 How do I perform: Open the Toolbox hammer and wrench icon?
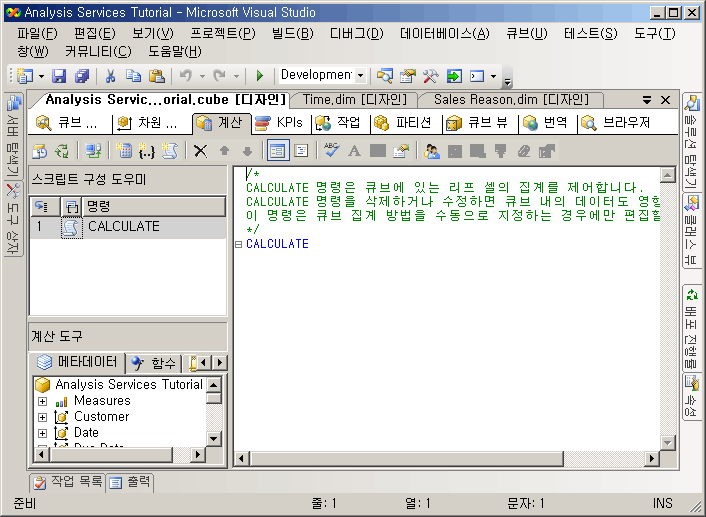coord(430,76)
